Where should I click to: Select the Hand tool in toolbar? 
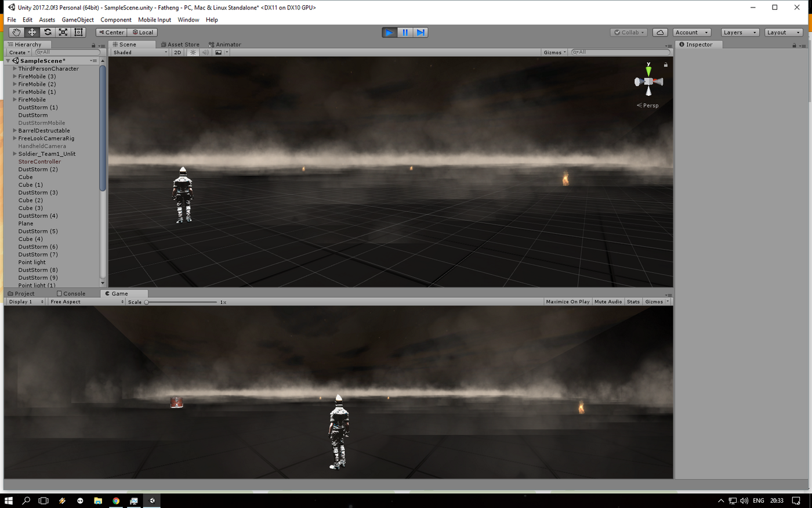point(16,33)
